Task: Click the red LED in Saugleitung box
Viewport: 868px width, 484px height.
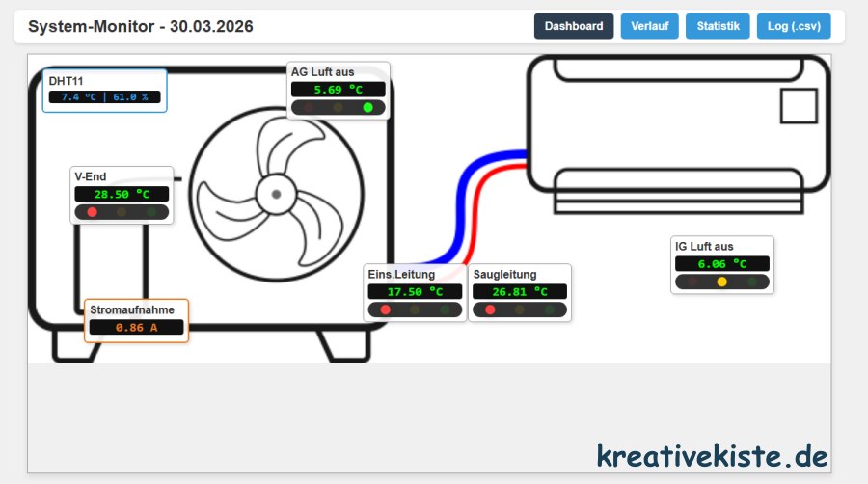Action: [490, 309]
